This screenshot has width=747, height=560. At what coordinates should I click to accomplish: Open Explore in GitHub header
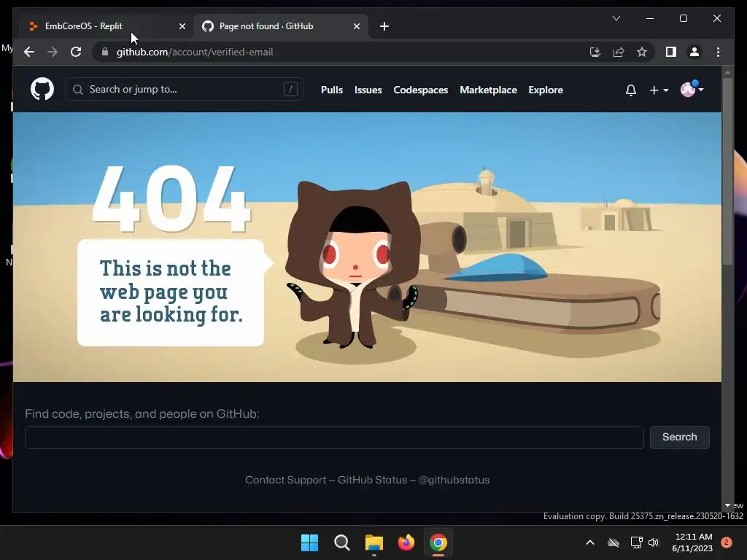pyautogui.click(x=546, y=90)
